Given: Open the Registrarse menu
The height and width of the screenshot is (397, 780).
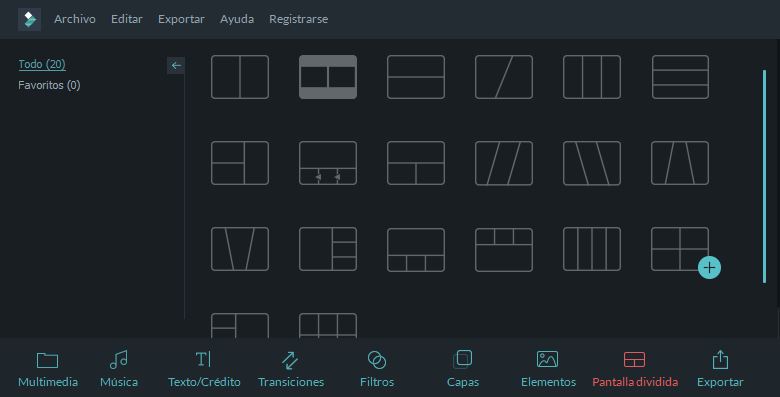Looking at the screenshot, I should pos(298,19).
